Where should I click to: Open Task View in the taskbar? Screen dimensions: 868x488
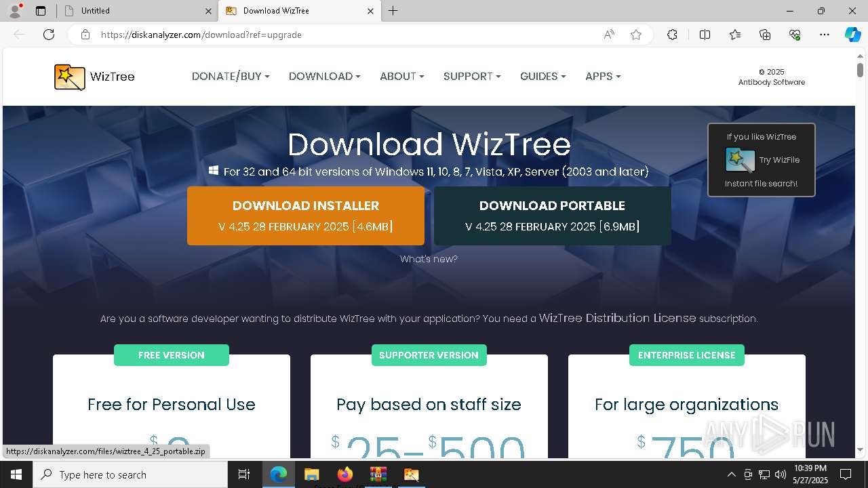tap(244, 474)
